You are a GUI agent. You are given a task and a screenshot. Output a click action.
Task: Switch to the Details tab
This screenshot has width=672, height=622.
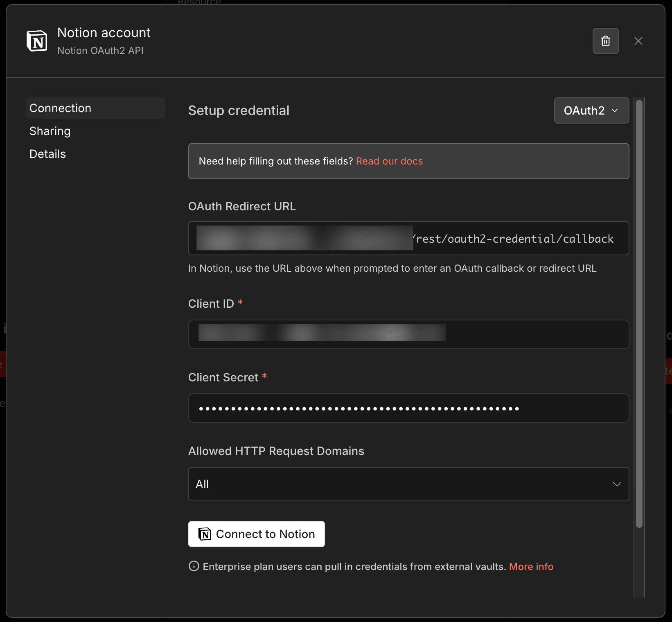47,154
